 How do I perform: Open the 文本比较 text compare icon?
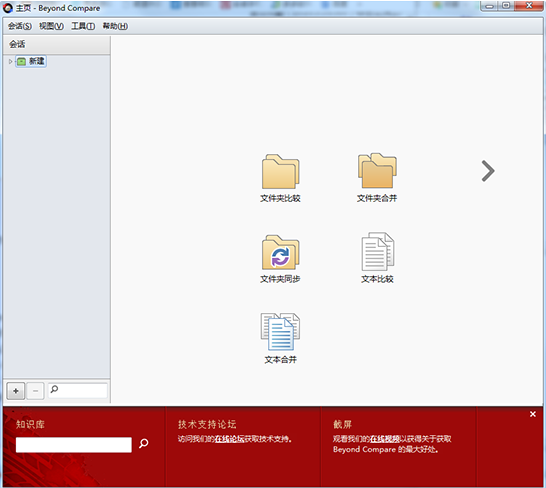(377, 252)
